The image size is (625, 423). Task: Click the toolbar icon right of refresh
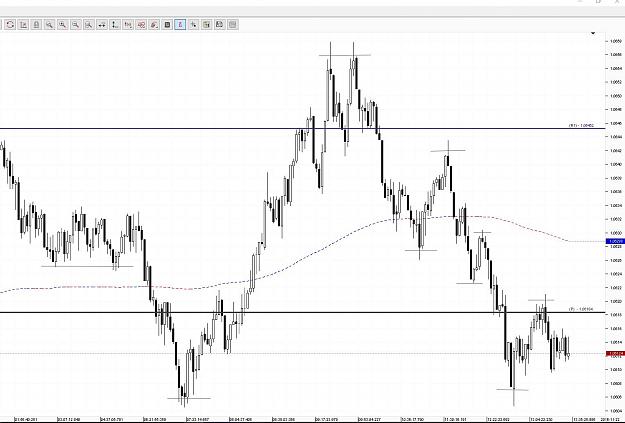coord(23,25)
